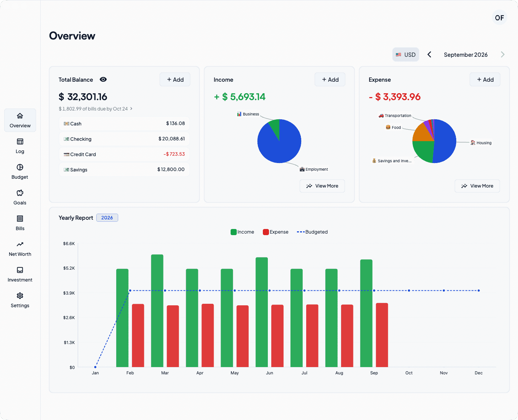Select the Checking account row
The width and height of the screenshot is (518, 420).
(x=124, y=139)
